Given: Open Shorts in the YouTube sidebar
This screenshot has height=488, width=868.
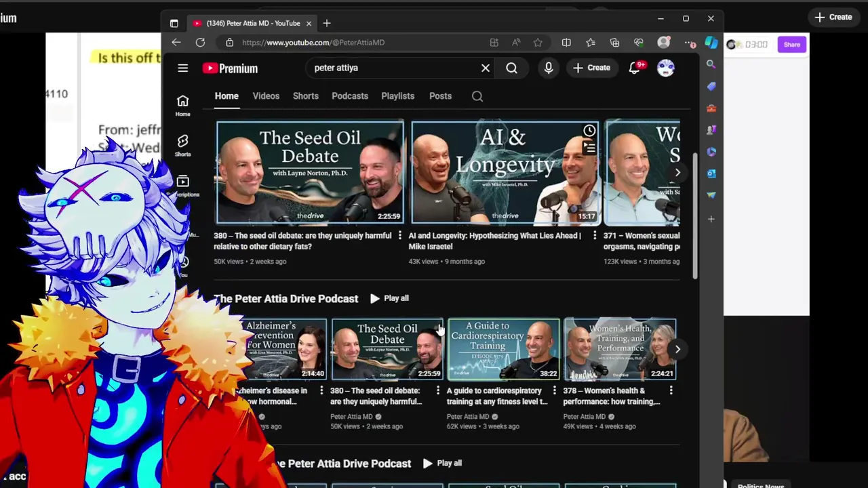Looking at the screenshot, I should tap(182, 146).
